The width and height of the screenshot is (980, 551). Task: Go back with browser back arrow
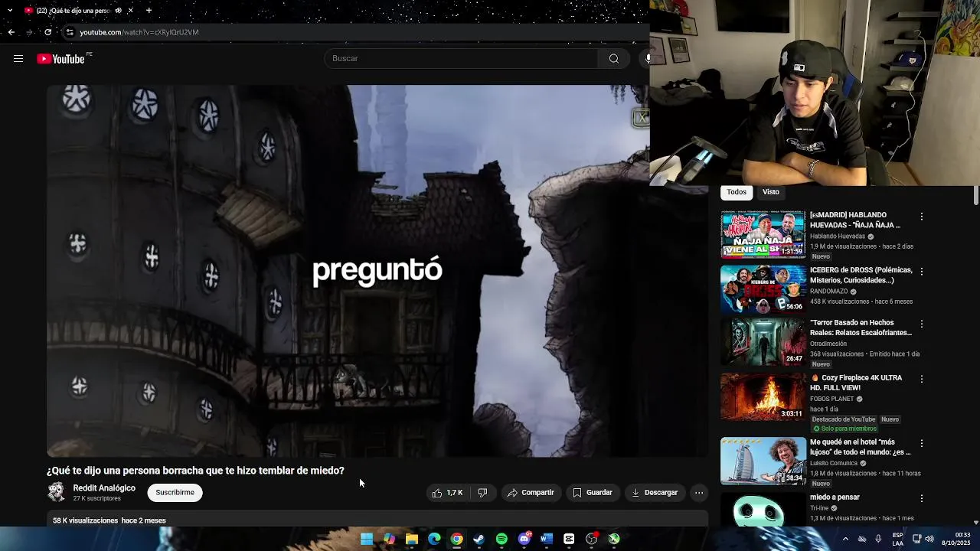coord(11,32)
